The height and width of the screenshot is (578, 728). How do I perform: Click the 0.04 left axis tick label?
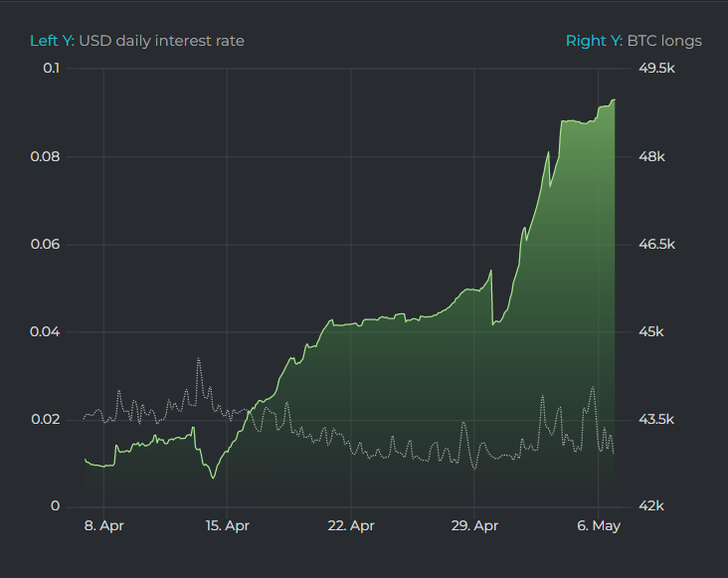tap(46, 331)
